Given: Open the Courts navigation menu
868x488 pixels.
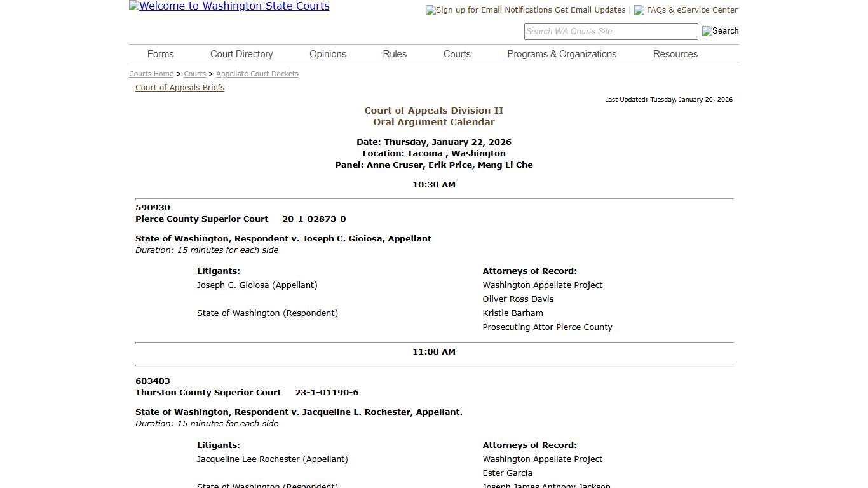Looking at the screenshot, I should point(456,54).
